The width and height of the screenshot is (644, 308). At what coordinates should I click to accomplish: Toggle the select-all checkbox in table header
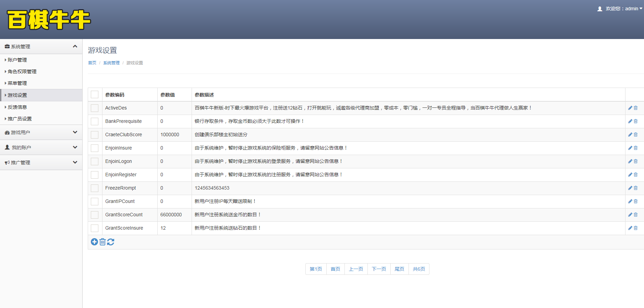95,95
